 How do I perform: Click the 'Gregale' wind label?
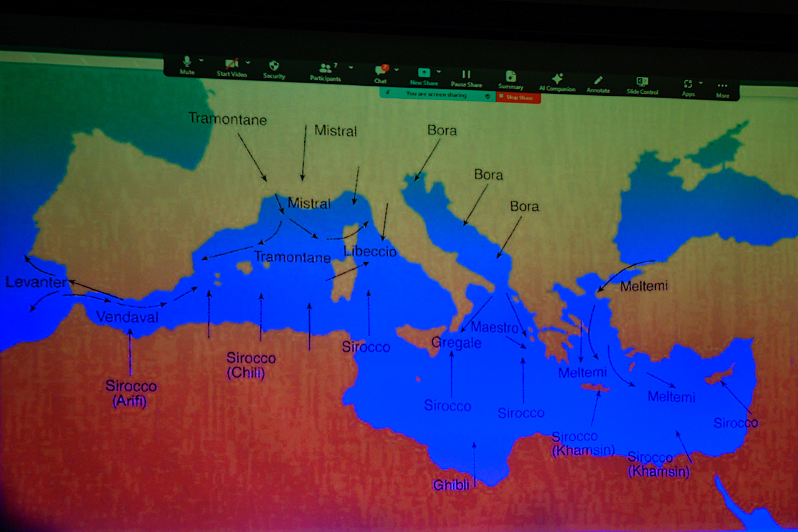tap(456, 343)
